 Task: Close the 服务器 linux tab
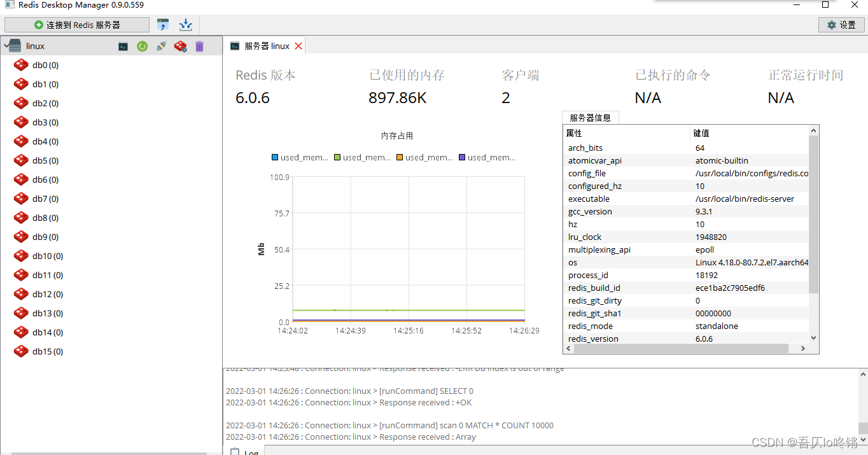298,46
